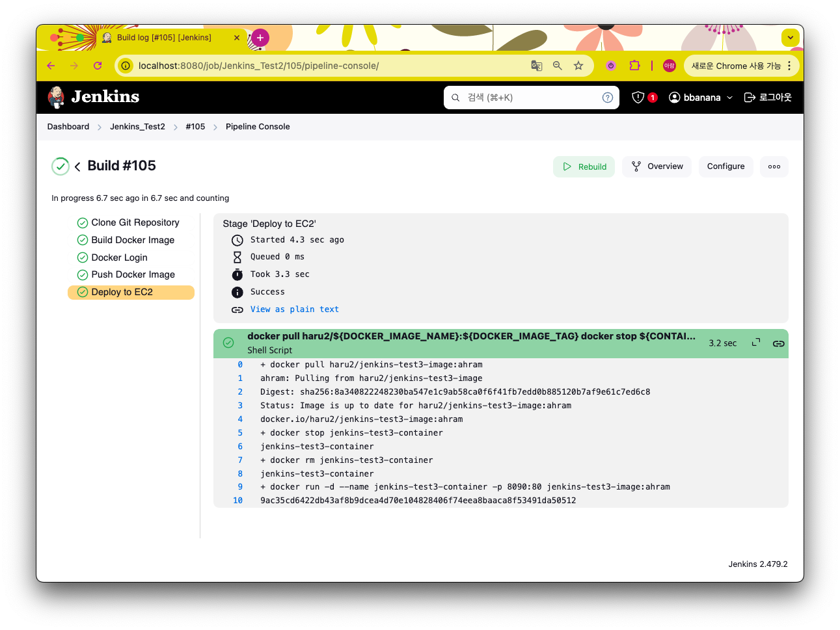Image resolution: width=840 pixels, height=630 pixels.
Task: Open site information icon in address bar
Action: [126, 66]
